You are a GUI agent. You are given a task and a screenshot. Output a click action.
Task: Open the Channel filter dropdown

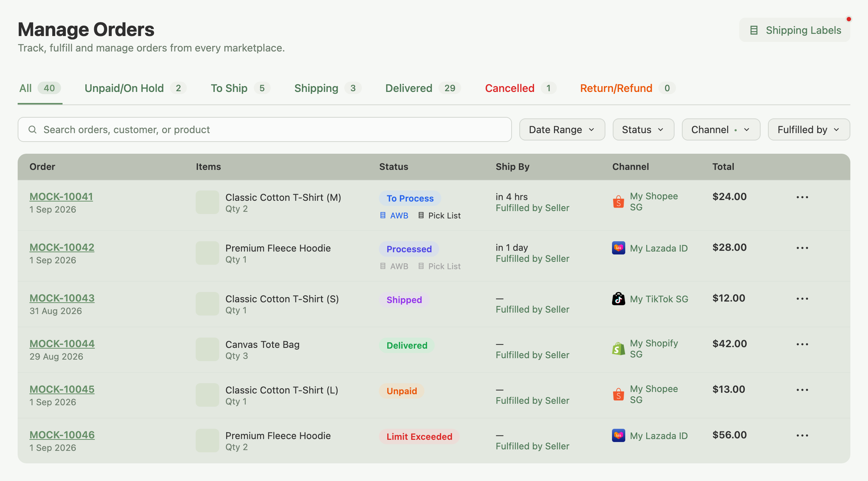(x=721, y=129)
